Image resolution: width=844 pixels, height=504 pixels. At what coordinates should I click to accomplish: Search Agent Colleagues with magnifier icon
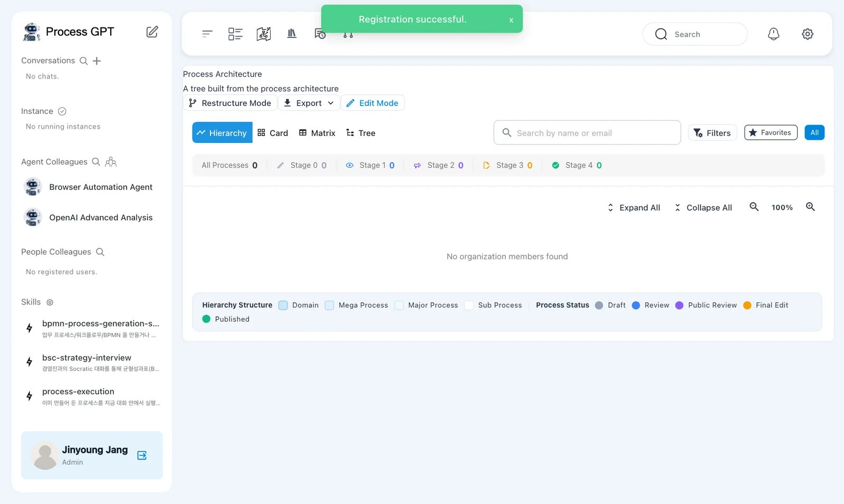tap(96, 162)
